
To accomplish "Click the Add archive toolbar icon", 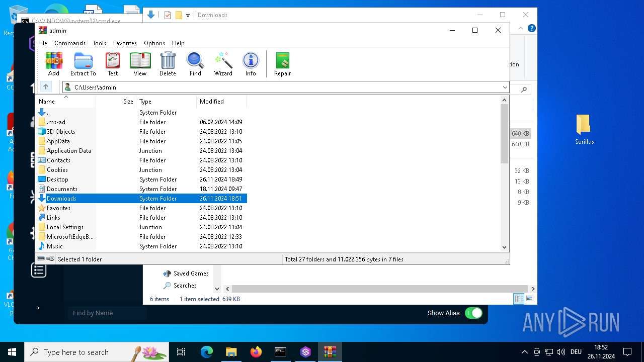I will [x=54, y=64].
